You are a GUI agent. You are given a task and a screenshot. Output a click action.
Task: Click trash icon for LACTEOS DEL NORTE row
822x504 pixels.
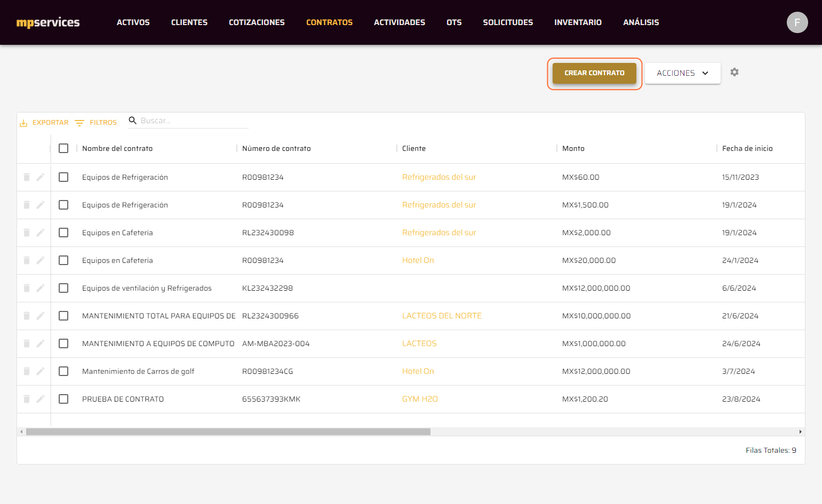(x=27, y=316)
